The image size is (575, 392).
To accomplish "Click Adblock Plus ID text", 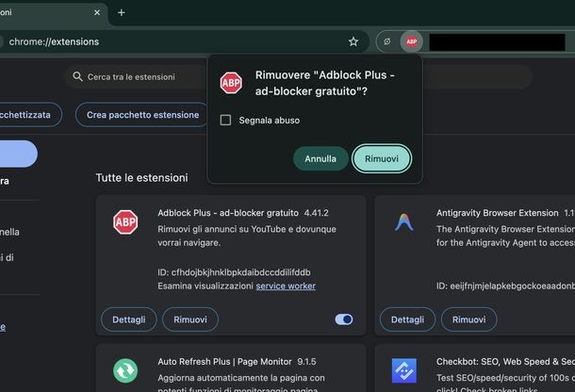I will click(234, 272).
